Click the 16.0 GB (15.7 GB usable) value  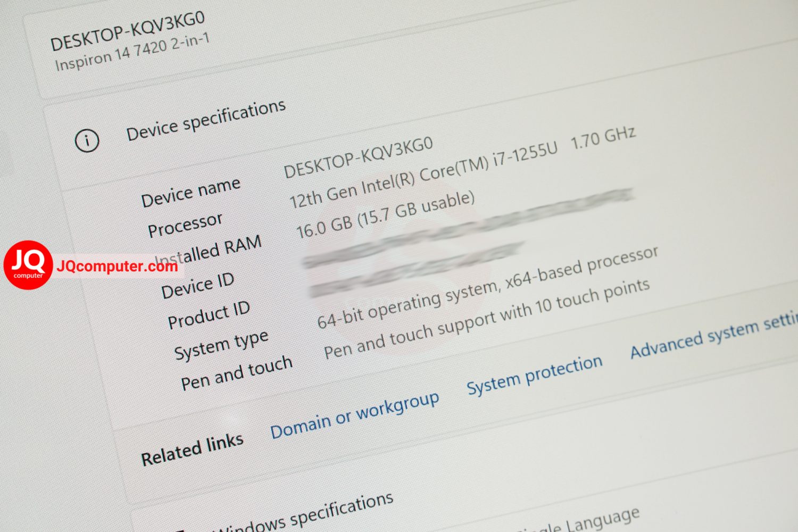pos(385,214)
